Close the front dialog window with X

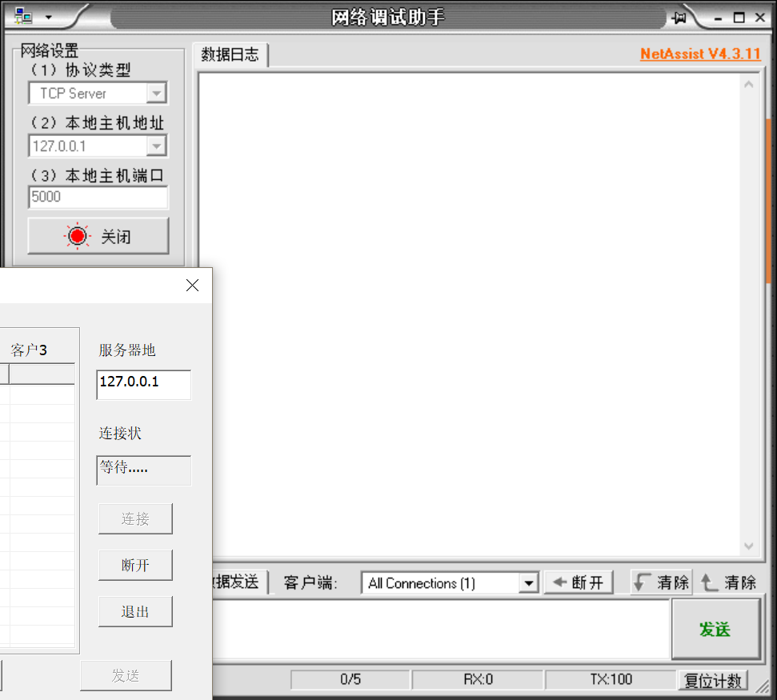192,285
